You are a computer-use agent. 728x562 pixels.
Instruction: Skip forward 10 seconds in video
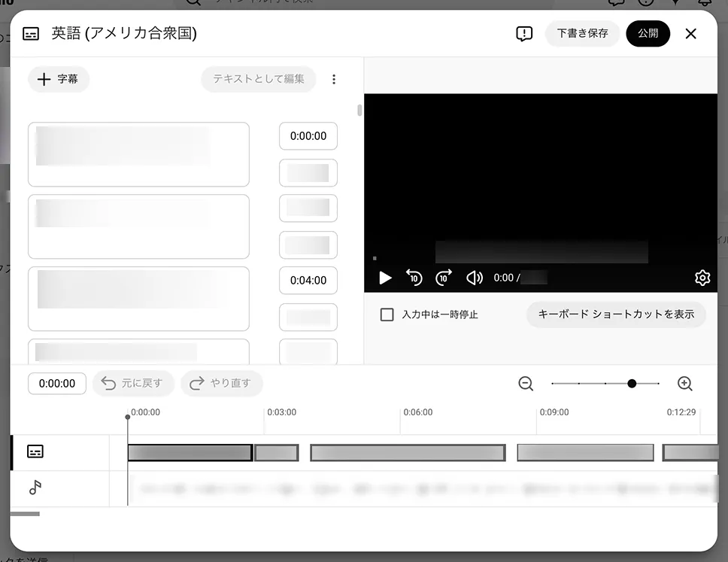(444, 278)
